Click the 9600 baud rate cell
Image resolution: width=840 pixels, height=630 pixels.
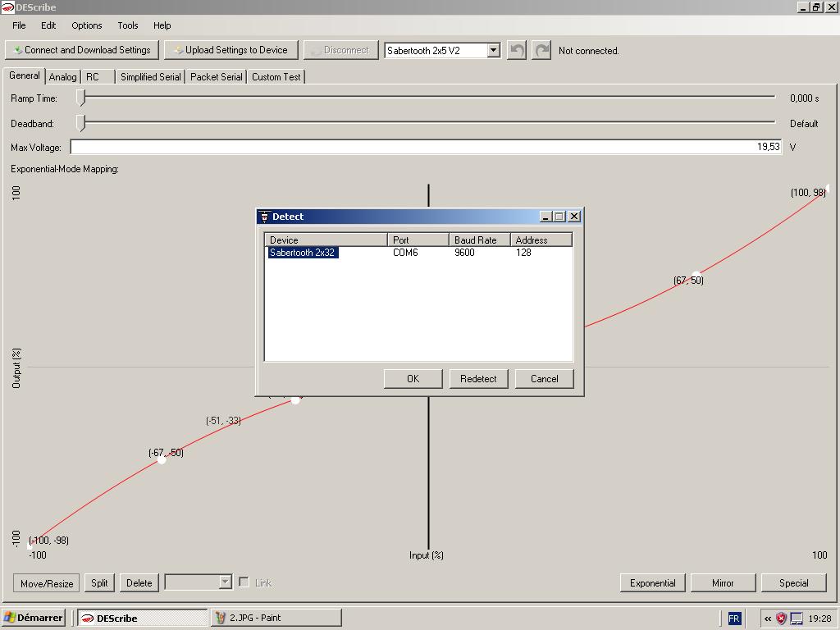tap(464, 253)
